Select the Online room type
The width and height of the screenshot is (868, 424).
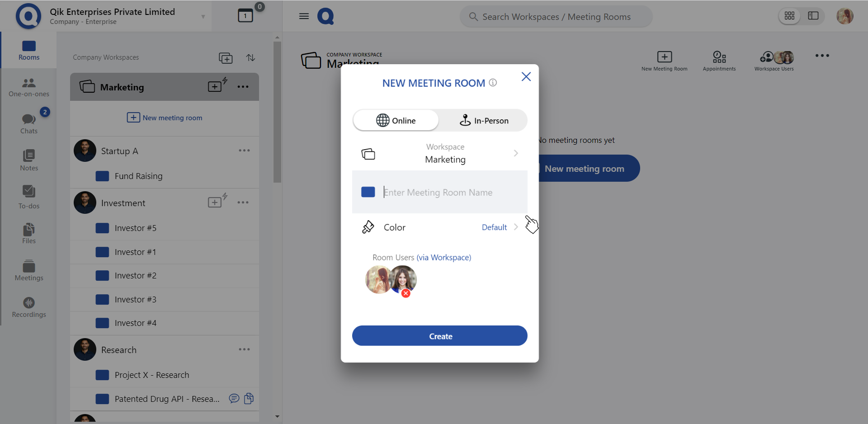[x=396, y=121]
